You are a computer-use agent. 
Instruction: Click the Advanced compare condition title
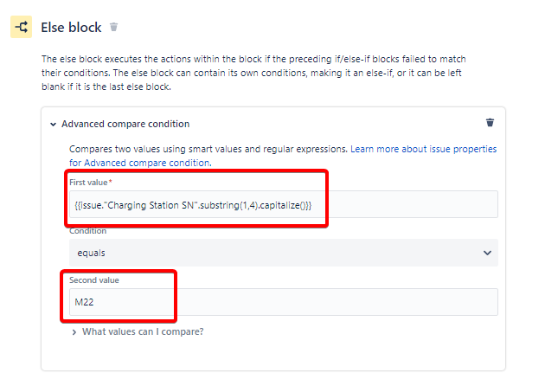click(x=125, y=124)
